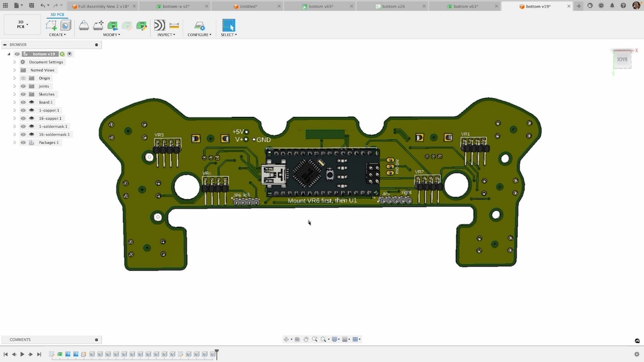This screenshot has height=362, width=644.
Task: Open the CREATE dropdown menu
Action: pos(58,35)
